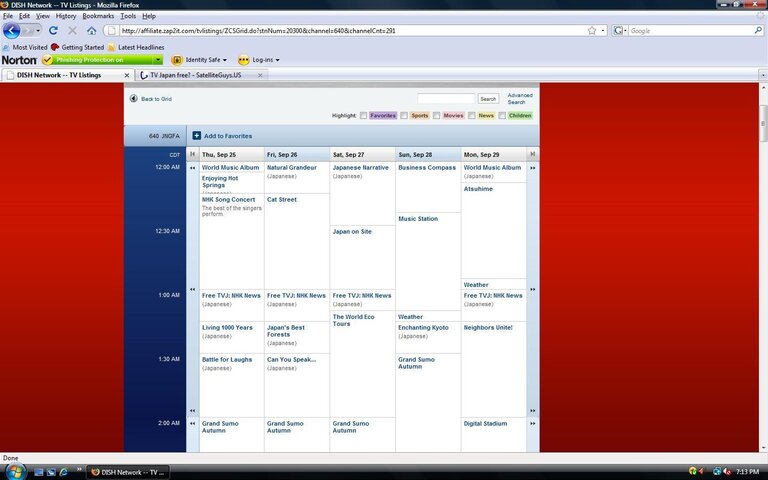Open Most Visited bookmarks folder
This screenshot has width=768, height=480.
(25, 48)
